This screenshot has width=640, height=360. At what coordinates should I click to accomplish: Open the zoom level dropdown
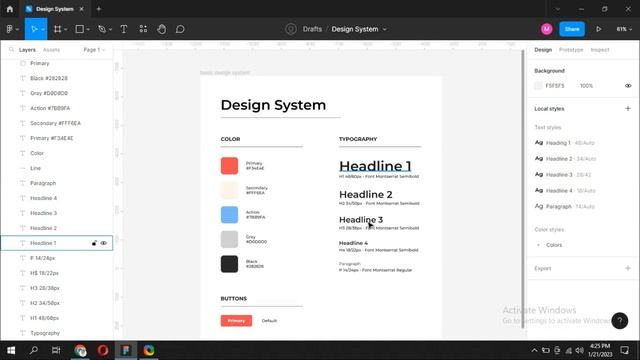(624, 29)
